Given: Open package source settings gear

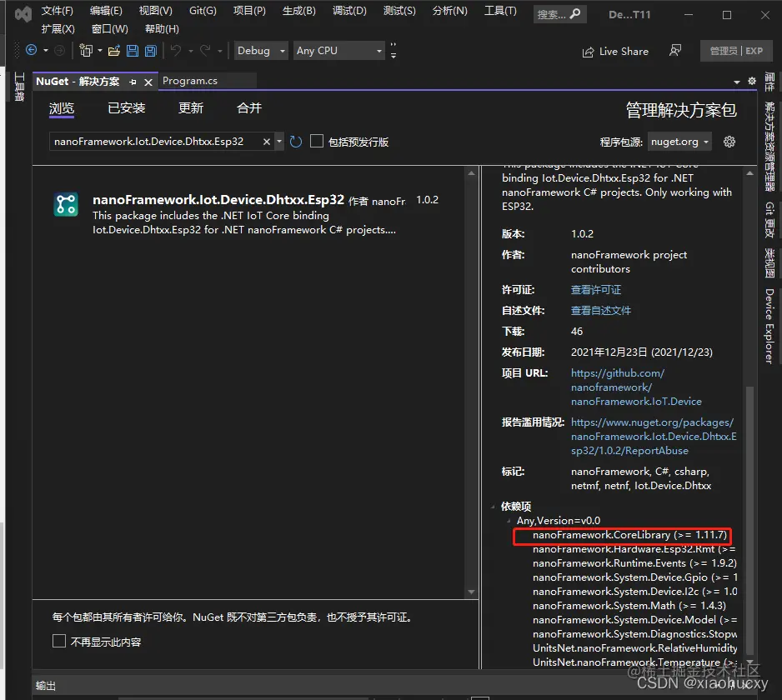Looking at the screenshot, I should [729, 142].
